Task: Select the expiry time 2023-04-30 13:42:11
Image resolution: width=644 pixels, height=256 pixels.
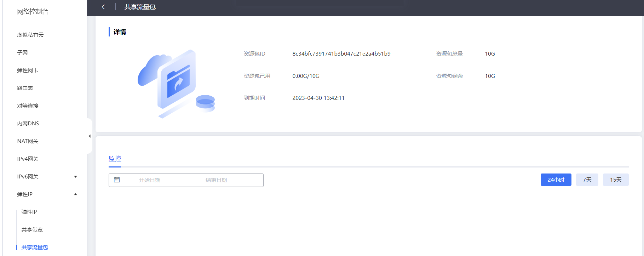Action: pos(318,98)
